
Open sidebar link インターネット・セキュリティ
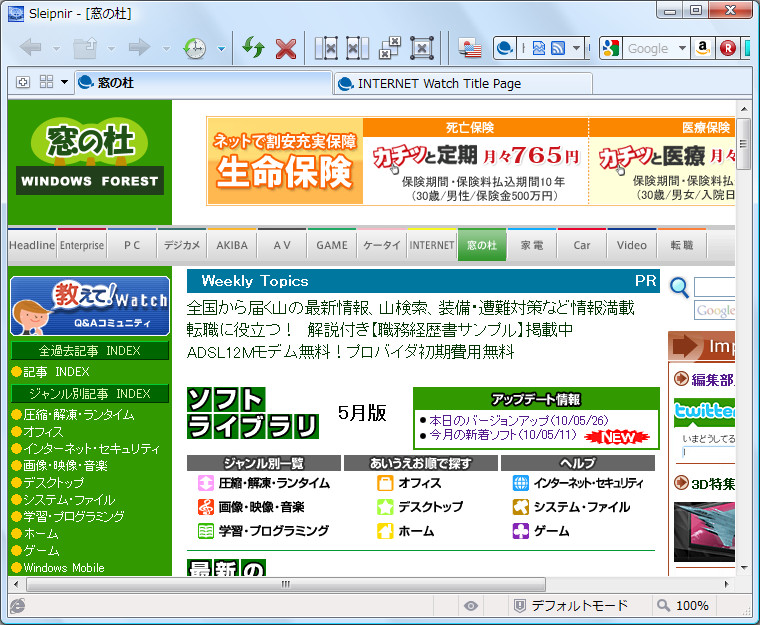pos(91,449)
